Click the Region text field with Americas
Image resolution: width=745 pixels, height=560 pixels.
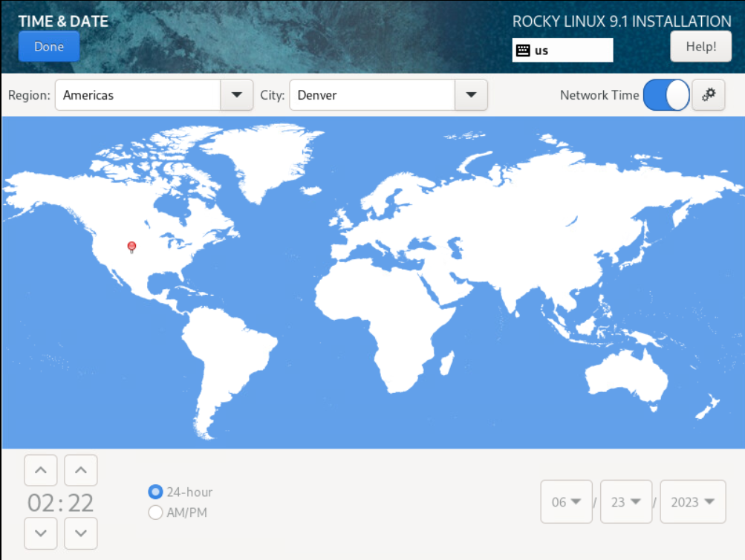[x=138, y=95]
